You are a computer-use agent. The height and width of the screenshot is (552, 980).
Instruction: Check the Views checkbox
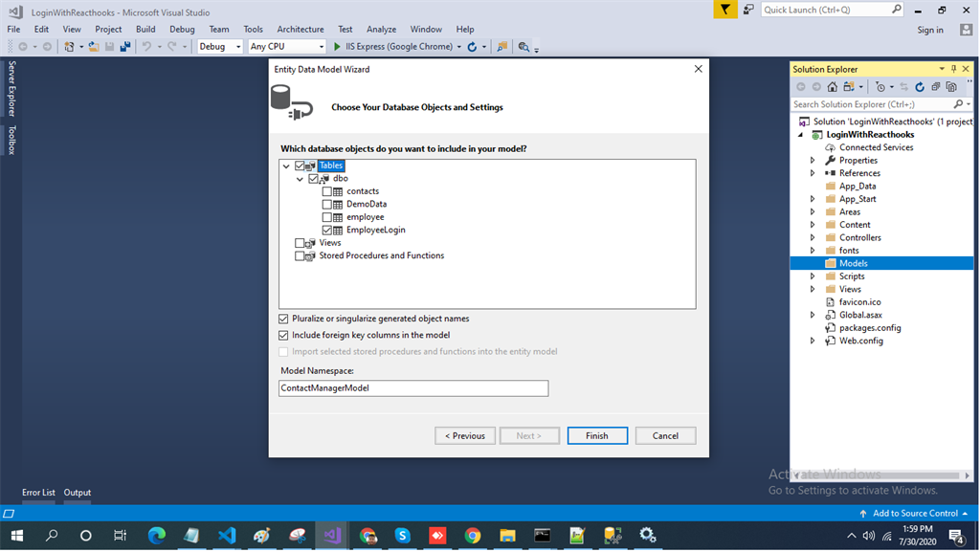[300, 242]
